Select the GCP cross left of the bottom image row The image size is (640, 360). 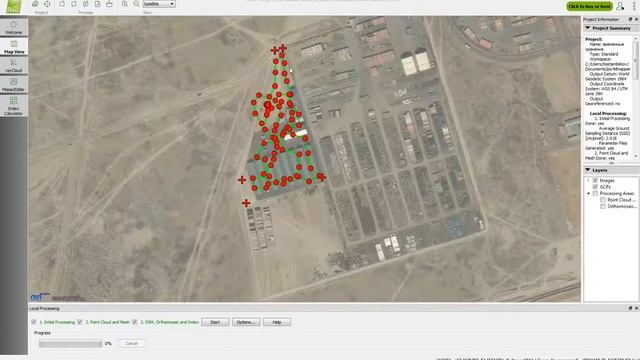[242, 180]
